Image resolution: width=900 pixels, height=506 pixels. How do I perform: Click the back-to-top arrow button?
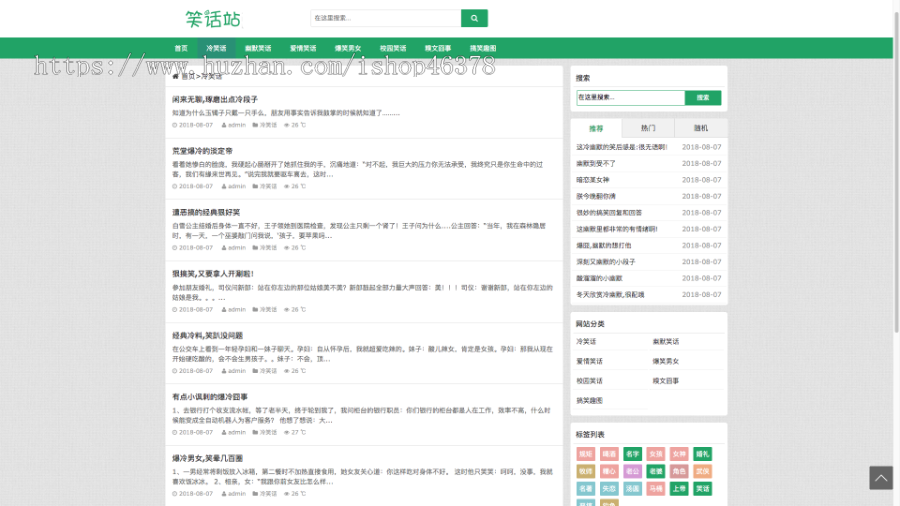[x=880, y=477]
